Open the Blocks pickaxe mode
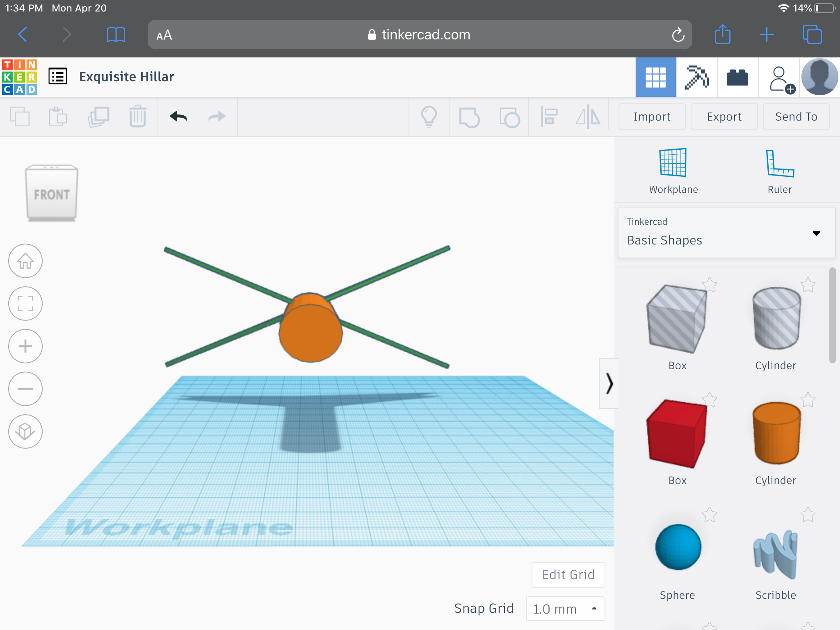Viewport: 840px width, 630px height. point(696,77)
